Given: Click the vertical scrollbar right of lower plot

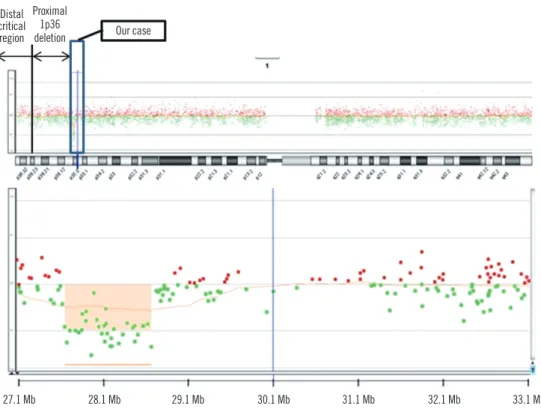Looking at the screenshot, I should [x=532, y=274].
